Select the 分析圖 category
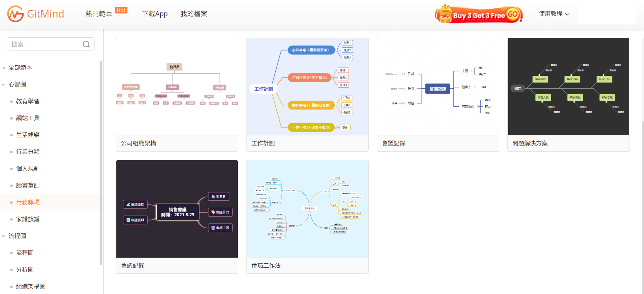Image resolution: width=644 pixels, height=294 pixels. [25, 269]
